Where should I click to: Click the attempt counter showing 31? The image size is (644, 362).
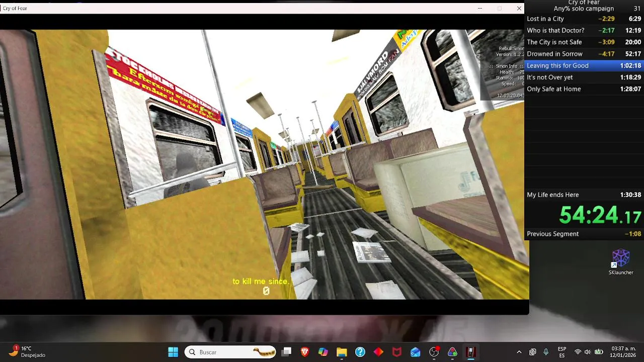tap(637, 9)
